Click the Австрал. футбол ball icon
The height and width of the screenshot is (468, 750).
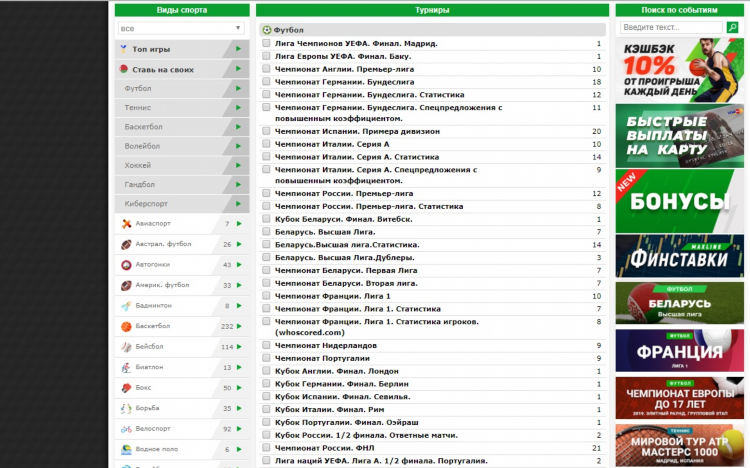126,244
